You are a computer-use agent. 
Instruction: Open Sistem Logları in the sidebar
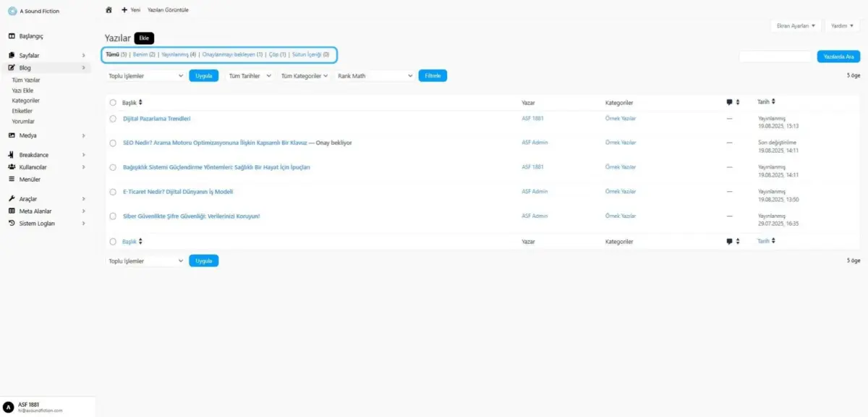(36, 223)
